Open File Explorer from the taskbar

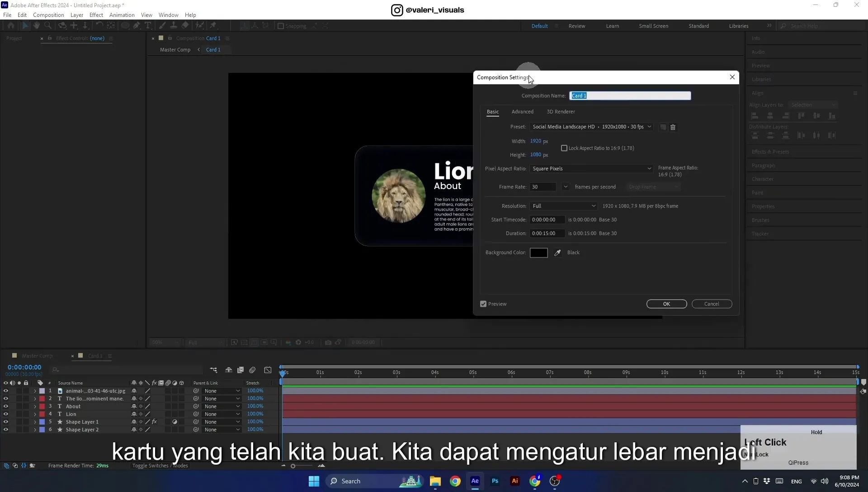coord(435,481)
